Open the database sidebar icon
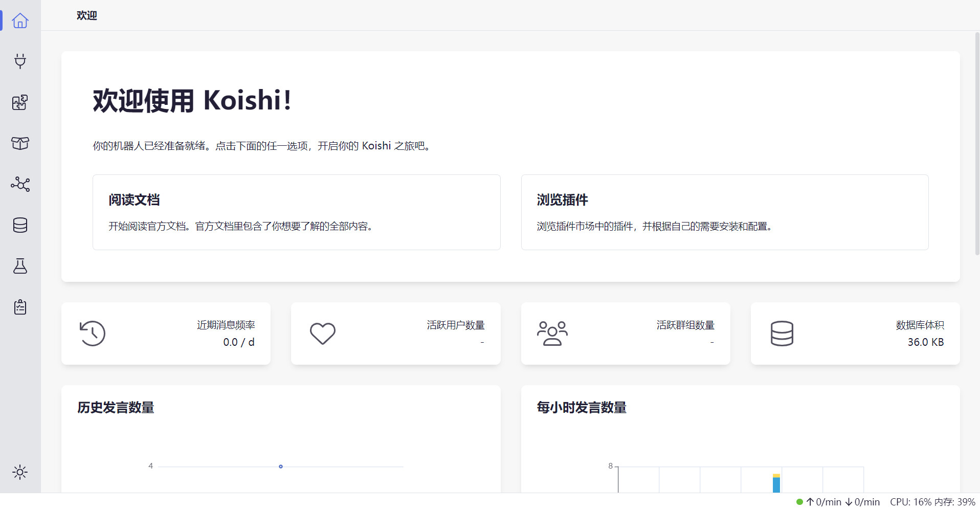 click(x=20, y=225)
